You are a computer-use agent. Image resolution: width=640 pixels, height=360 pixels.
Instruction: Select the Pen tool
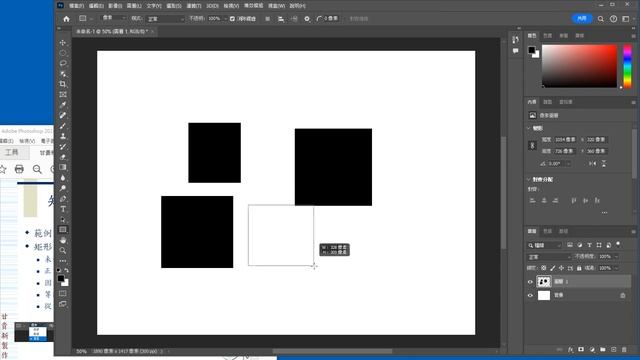coord(62,199)
